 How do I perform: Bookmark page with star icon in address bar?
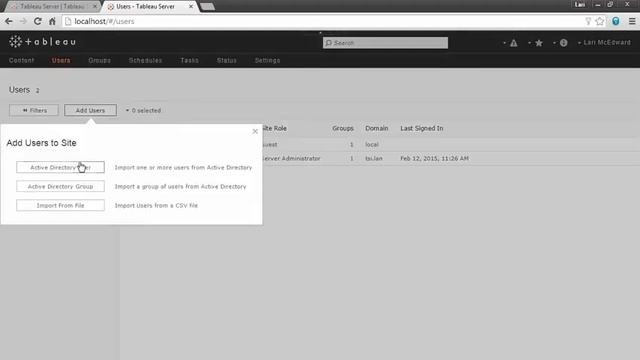[x=600, y=21]
